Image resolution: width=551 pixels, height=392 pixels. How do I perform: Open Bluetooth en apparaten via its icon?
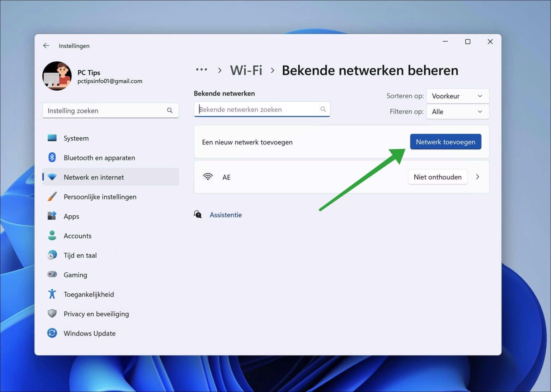point(52,157)
